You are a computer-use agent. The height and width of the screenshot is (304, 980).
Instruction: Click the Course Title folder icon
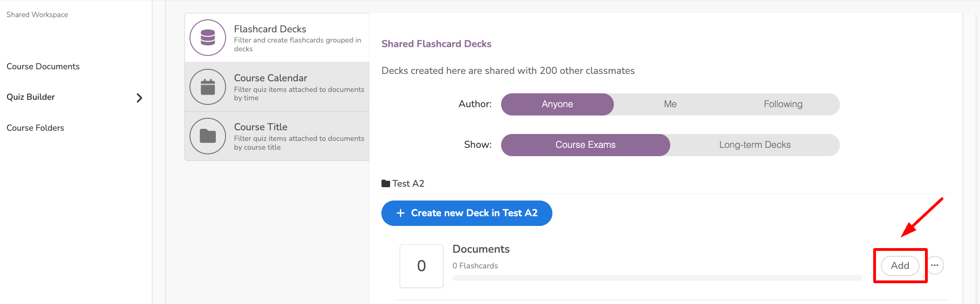click(208, 136)
